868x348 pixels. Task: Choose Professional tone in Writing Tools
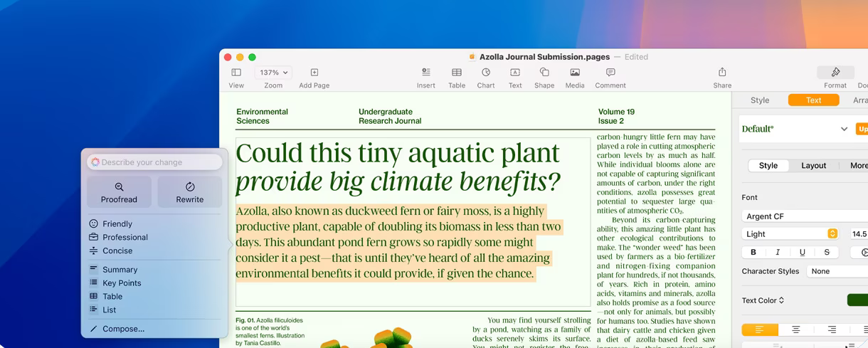(125, 237)
